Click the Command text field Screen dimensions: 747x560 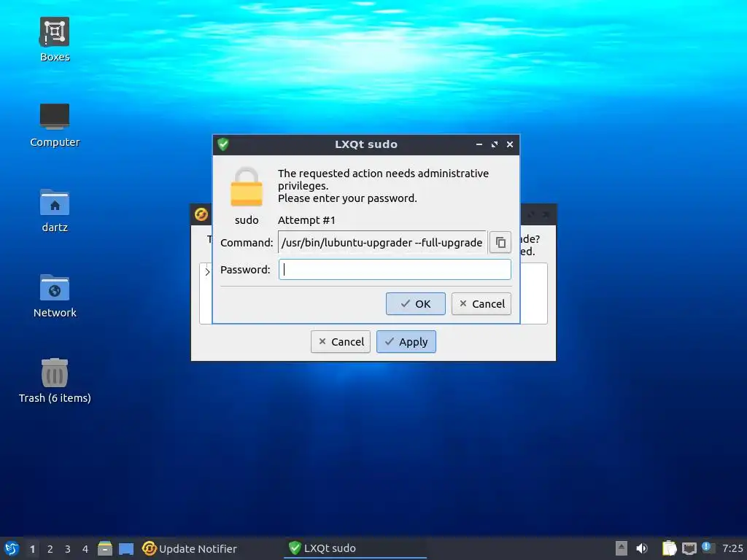pos(382,242)
